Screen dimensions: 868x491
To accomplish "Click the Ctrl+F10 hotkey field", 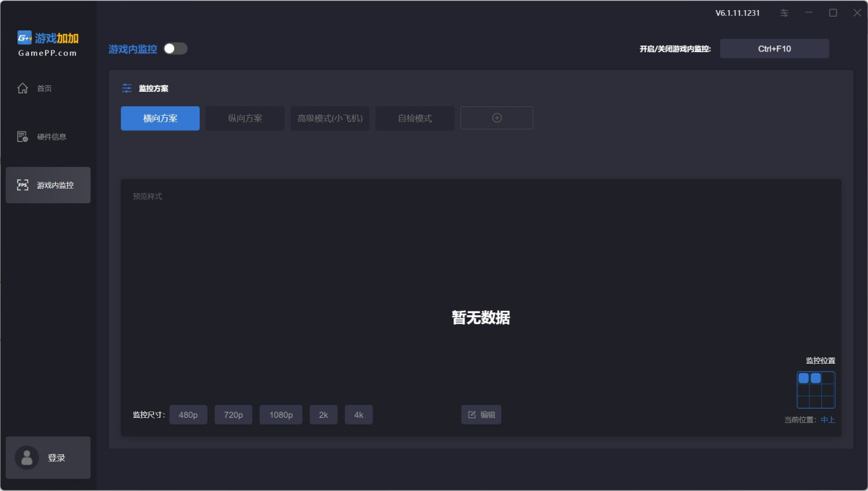I will point(774,48).
